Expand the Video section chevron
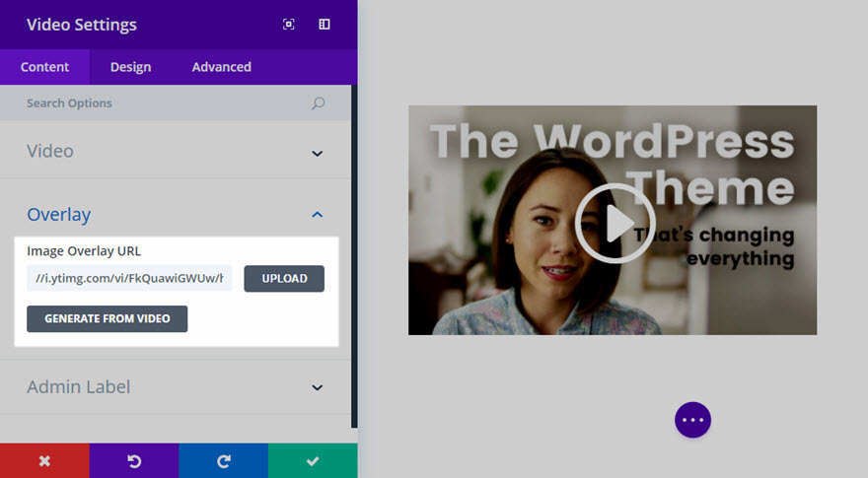The height and width of the screenshot is (478, 868). tap(318, 153)
